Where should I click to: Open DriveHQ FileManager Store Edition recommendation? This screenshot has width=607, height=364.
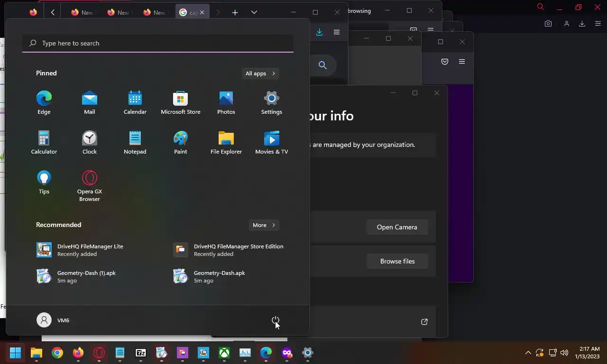tap(229, 250)
